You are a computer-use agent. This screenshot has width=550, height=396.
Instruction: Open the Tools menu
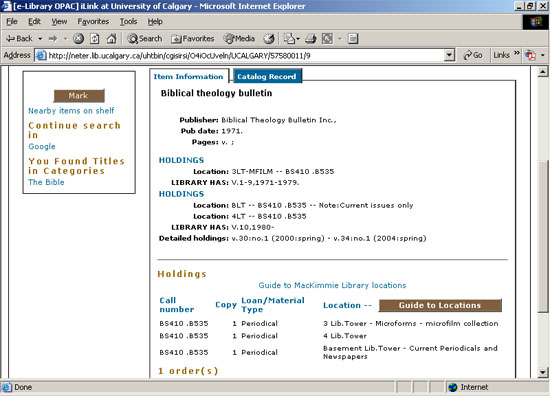point(128,22)
